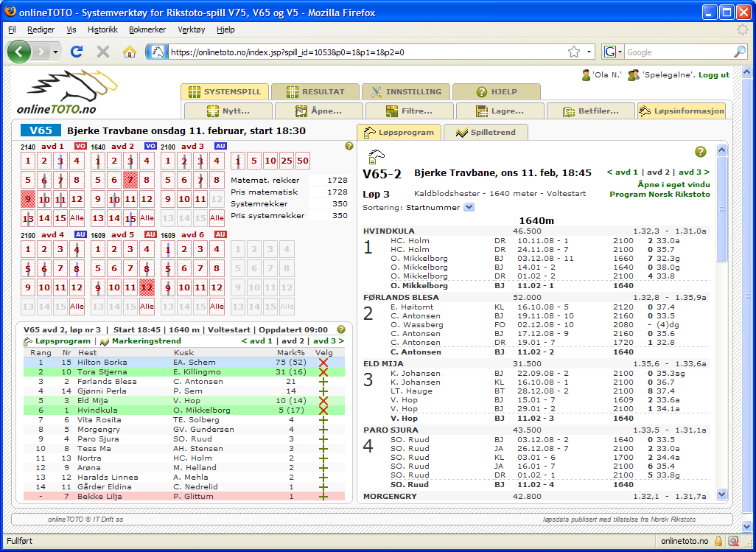756x552 pixels.
Task: Toggle the Velg mark for Hvindkula
Action: 323,410
